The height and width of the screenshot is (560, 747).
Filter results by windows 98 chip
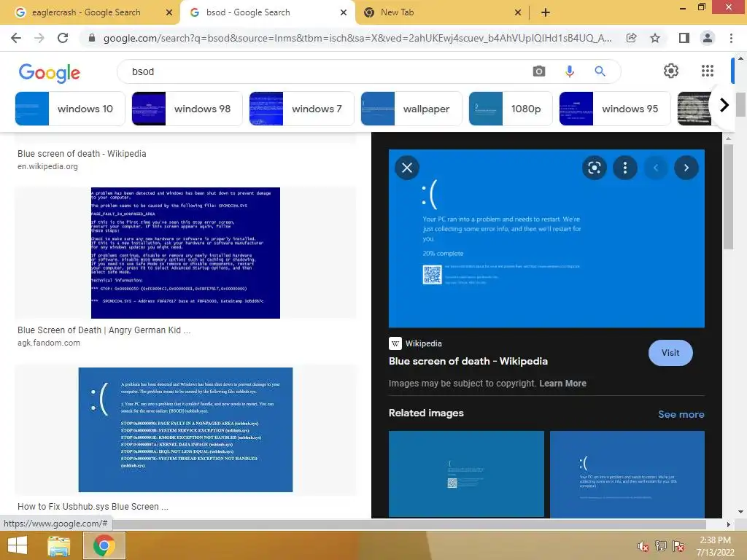coord(187,109)
